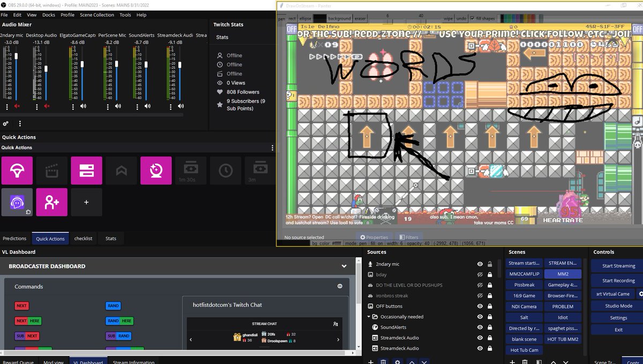Image resolution: width=643 pixels, height=364 pixels.
Task: Add a new Quick Action with plus tile
Action: tap(87, 202)
